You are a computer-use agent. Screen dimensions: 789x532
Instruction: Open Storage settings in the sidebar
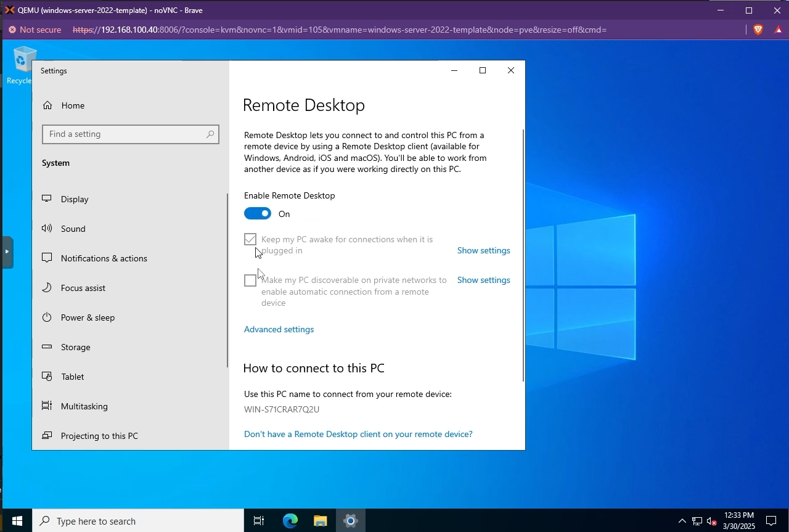click(75, 346)
